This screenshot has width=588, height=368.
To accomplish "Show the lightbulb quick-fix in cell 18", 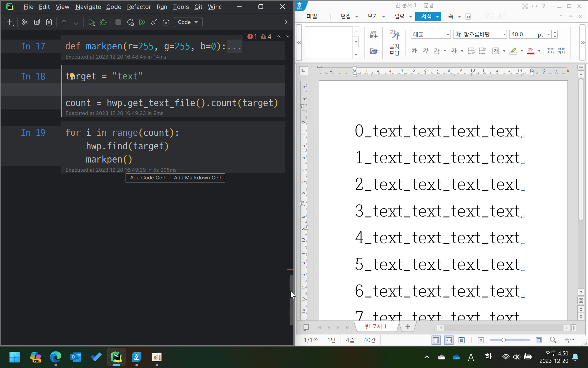I will pos(72,75).
